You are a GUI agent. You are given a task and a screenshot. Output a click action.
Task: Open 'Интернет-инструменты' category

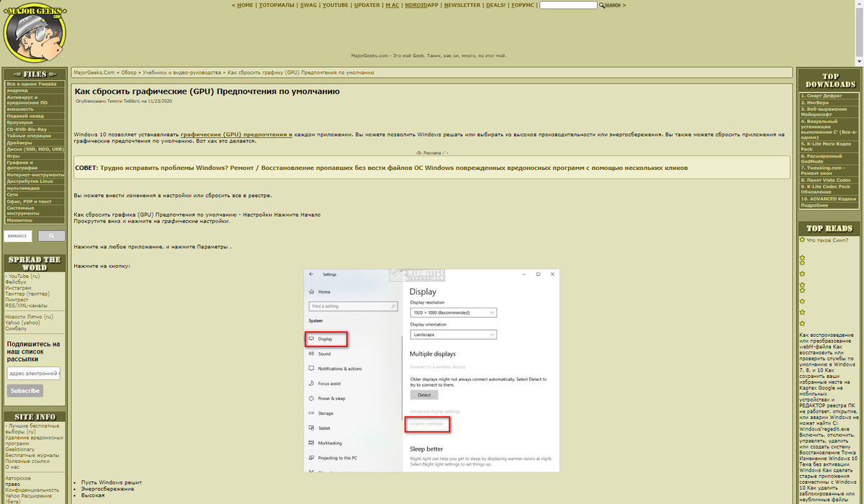[x=35, y=174]
